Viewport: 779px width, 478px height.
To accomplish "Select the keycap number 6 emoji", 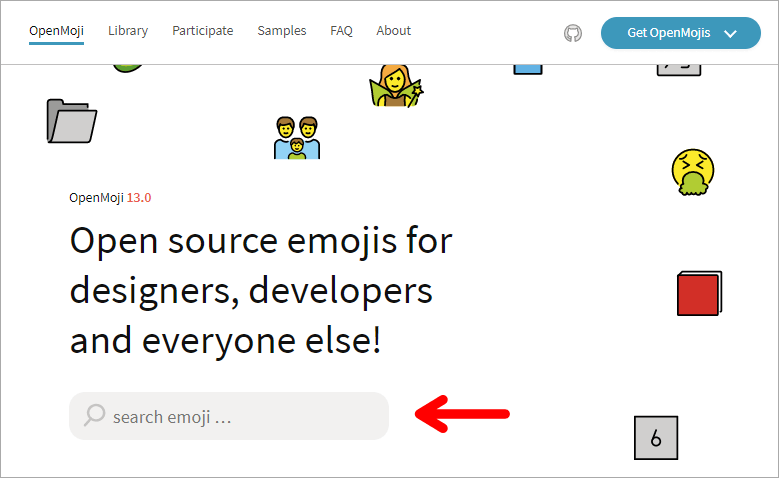I will tap(656, 438).
